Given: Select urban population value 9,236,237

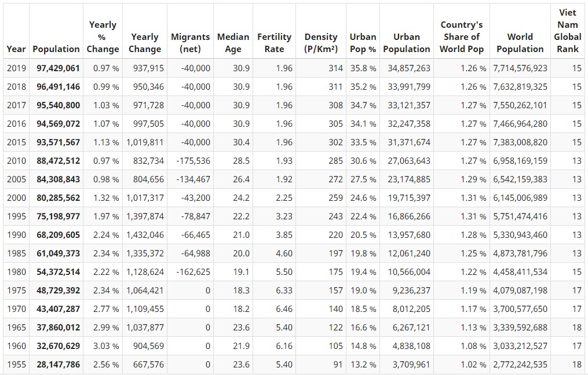Looking at the screenshot, I should coord(411,291).
